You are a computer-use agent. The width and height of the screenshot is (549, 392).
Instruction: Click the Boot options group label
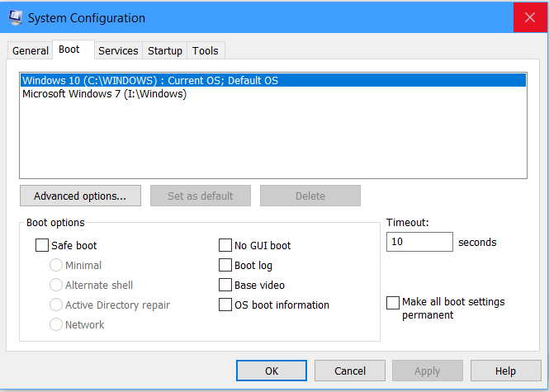55,223
